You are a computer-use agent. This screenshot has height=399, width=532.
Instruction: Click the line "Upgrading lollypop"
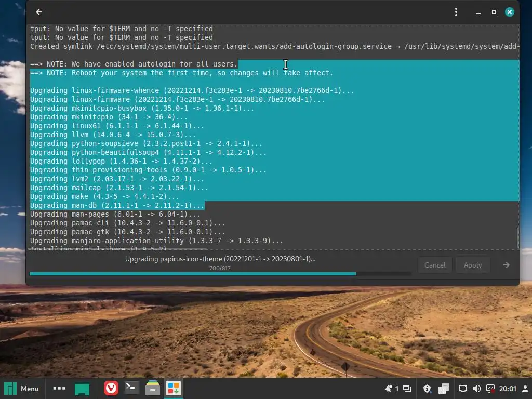(x=121, y=161)
